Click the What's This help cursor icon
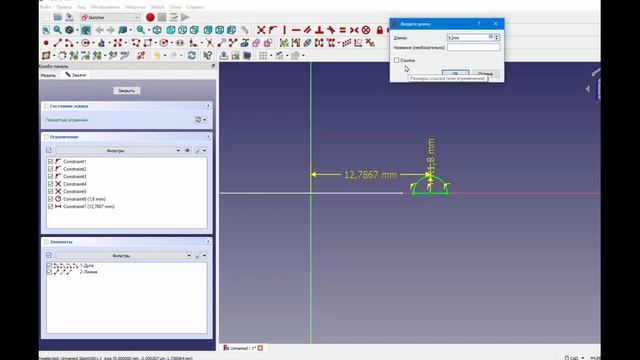The height and width of the screenshot is (360, 640). pyautogui.click(x=207, y=56)
